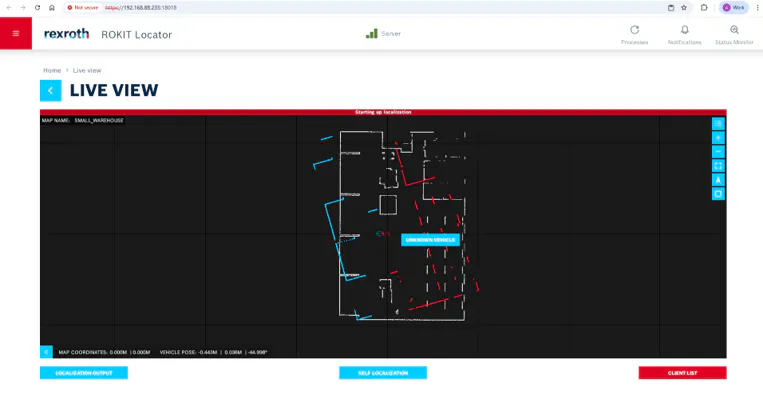Screen dimensions: 763x395
Task: Open the red hamburger menu
Action: (16, 33)
